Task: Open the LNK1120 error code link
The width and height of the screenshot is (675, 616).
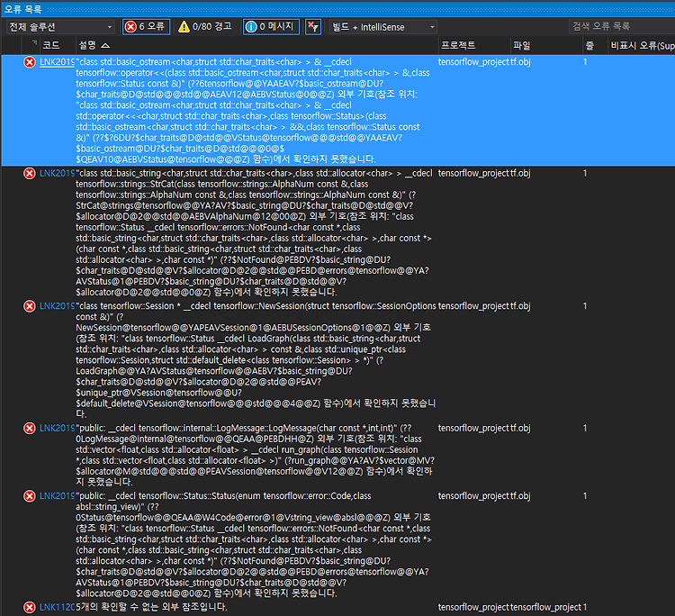Action: tap(57, 607)
